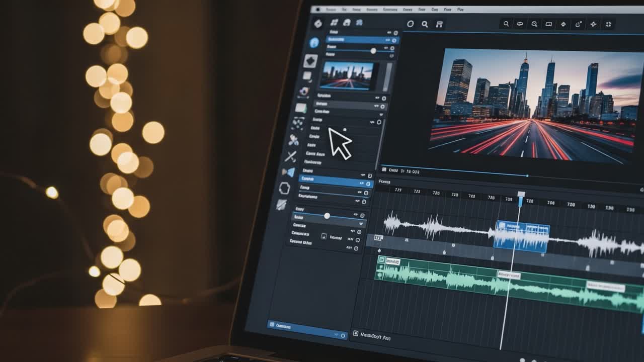The height and width of the screenshot is (362, 644).
Task: Enable the small checkbox beside the green timeline clip
Action: click(381, 259)
